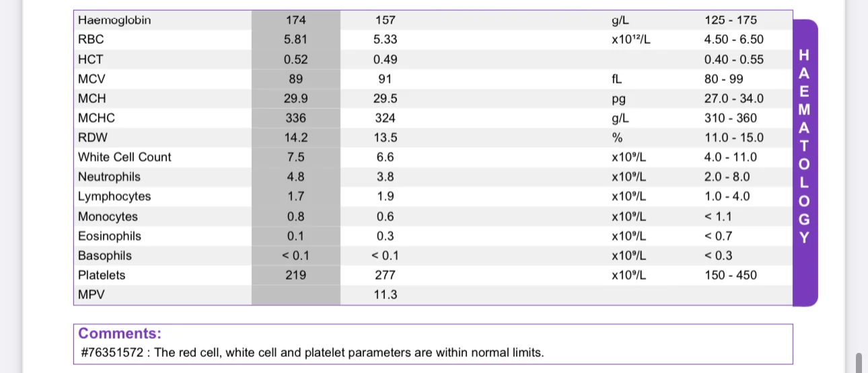Click the MPV value 11.3
The height and width of the screenshot is (373, 868).
(x=385, y=294)
